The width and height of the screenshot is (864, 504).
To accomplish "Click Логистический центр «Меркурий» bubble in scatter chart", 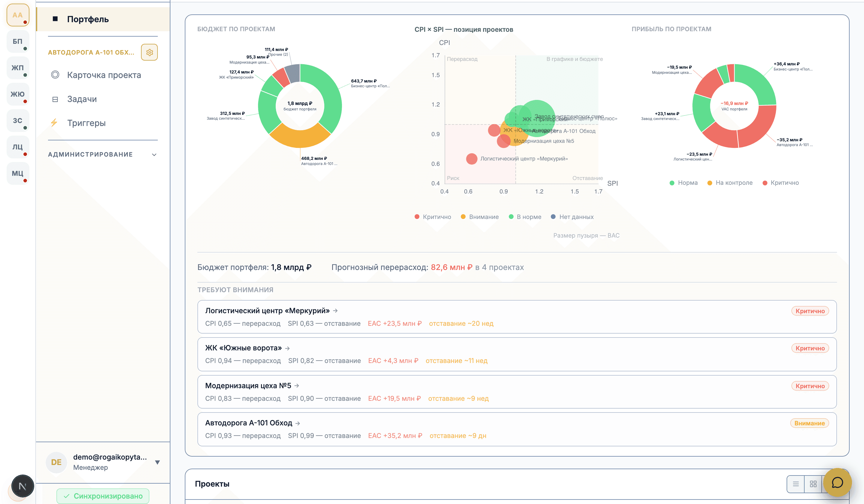I will point(472,159).
